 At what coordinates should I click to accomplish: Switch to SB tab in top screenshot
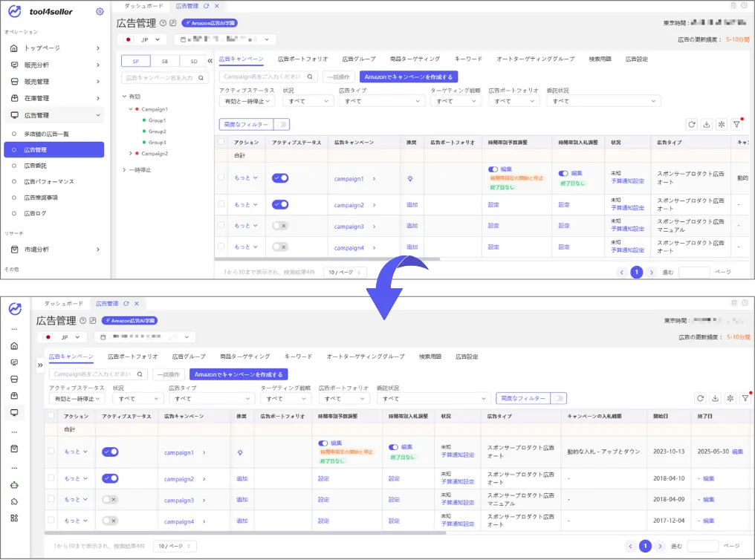(x=165, y=61)
